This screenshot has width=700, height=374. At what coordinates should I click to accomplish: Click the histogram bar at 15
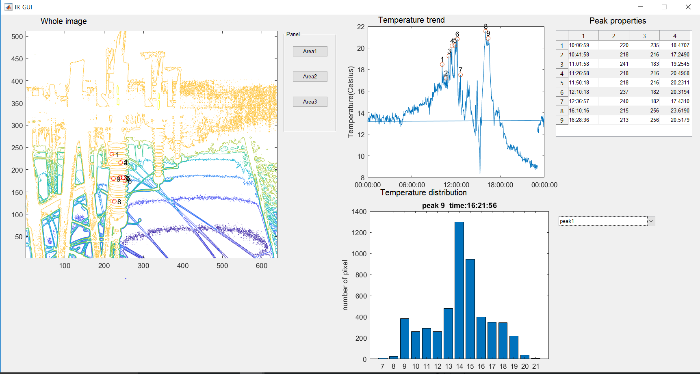coord(470,309)
